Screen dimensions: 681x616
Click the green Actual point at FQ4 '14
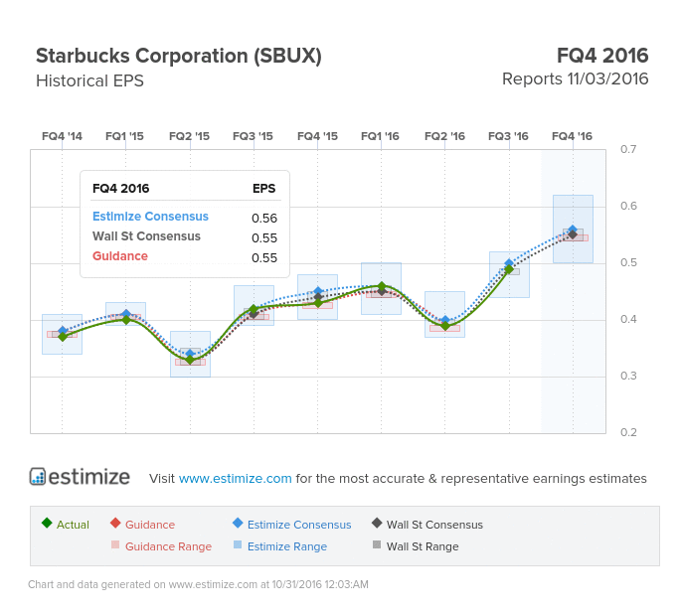click(x=63, y=337)
